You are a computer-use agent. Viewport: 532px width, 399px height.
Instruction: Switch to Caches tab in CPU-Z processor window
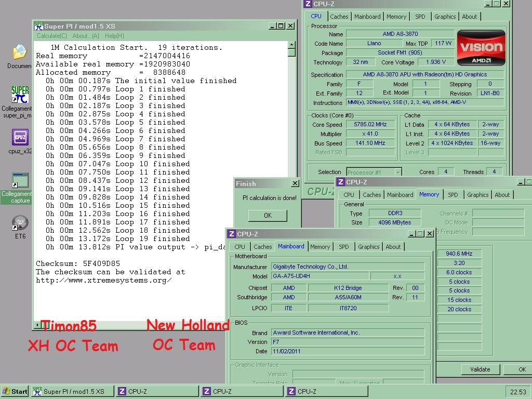[x=339, y=17]
